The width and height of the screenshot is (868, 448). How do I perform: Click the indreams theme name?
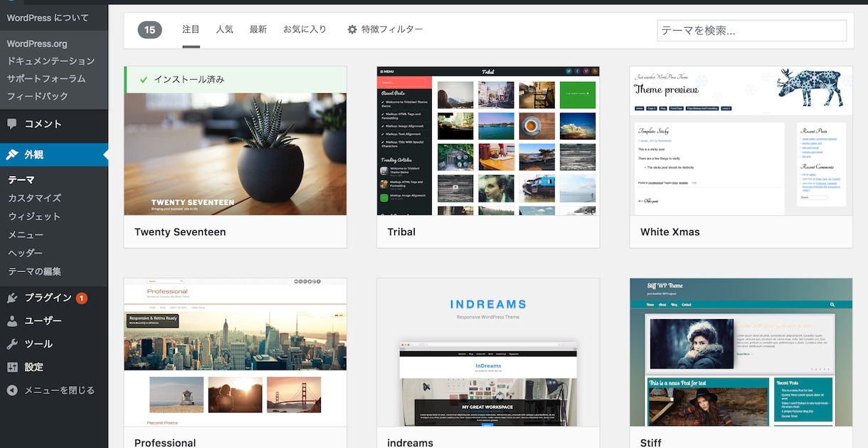click(410, 442)
